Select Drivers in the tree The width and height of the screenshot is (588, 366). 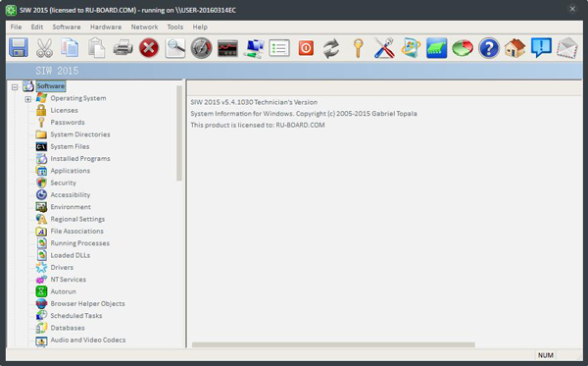(x=62, y=267)
